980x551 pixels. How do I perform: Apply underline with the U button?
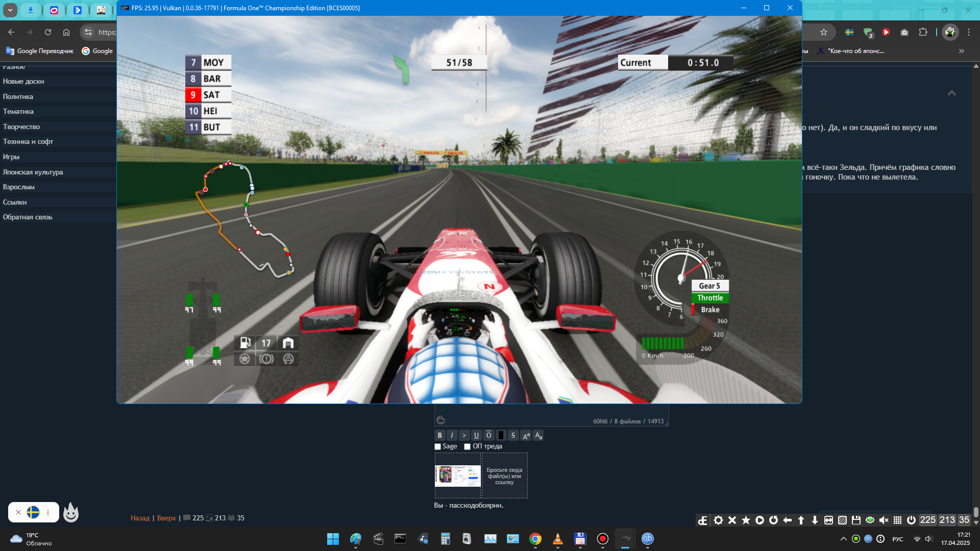coord(476,435)
